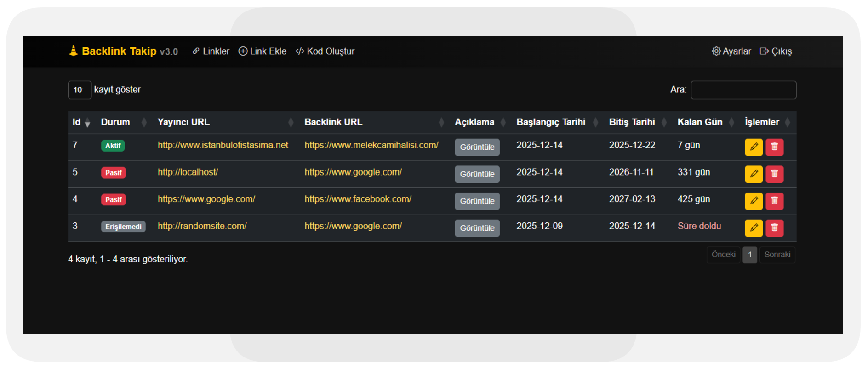Open the melekcamihalisi.com backlink URL

(371, 145)
